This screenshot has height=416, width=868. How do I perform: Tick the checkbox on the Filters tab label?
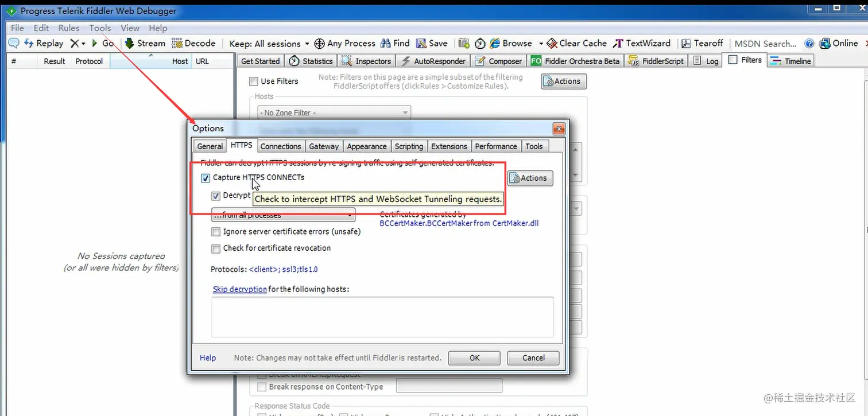pos(733,59)
